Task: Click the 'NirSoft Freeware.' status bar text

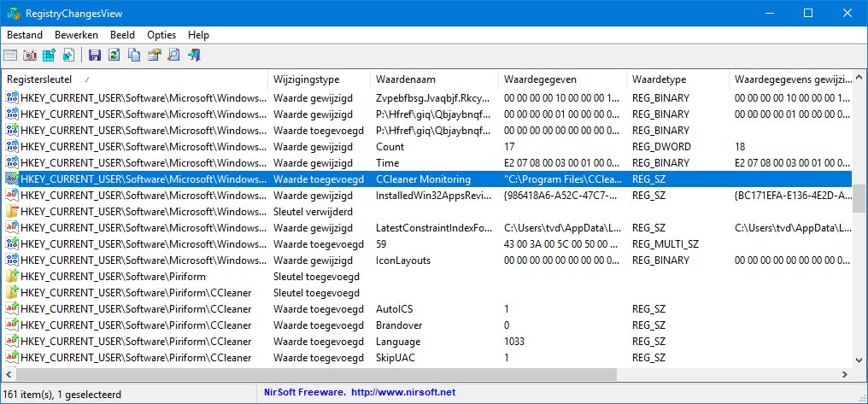Action: [304, 392]
